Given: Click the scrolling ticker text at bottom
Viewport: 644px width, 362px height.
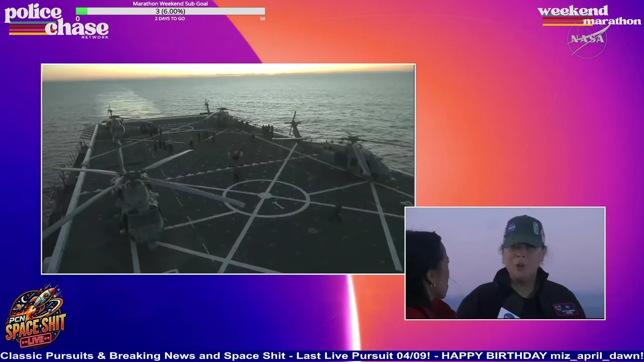Looking at the screenshot, I should pyautogui.click(x=322, y=356).
